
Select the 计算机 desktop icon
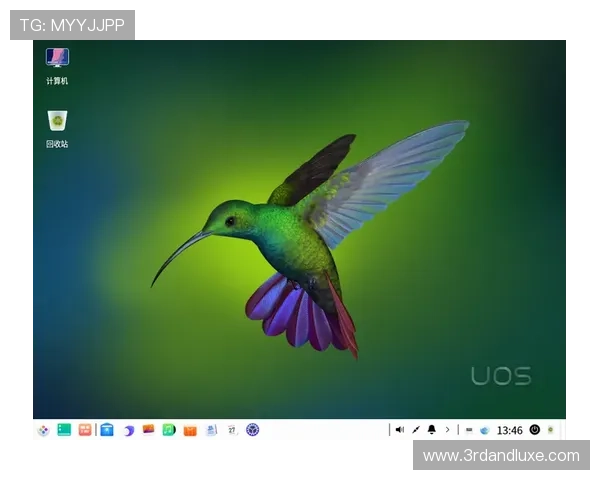click(x=57, y=65)
